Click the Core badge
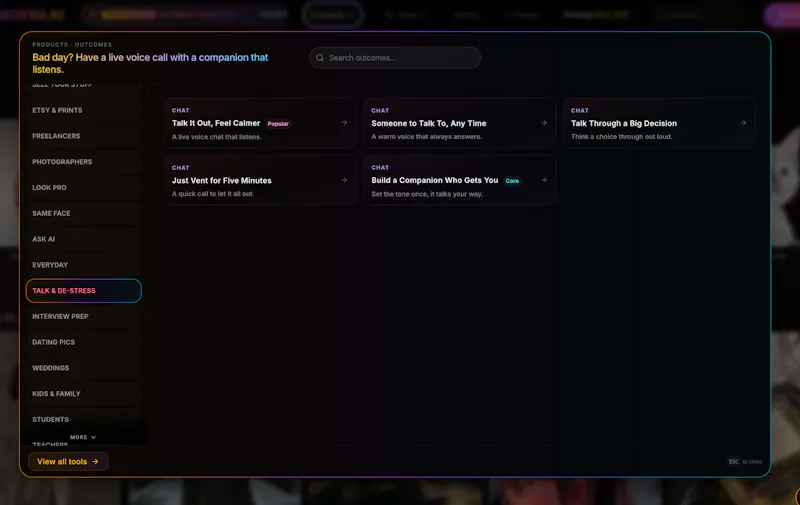Screen dimensions: 800x505 point(512,181)
